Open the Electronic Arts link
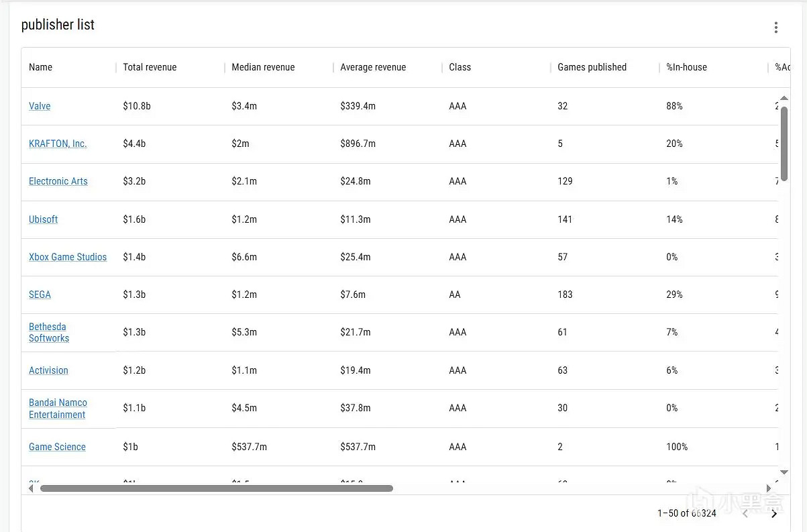Screen dimensions: 807x532 (x=58, y=181)
